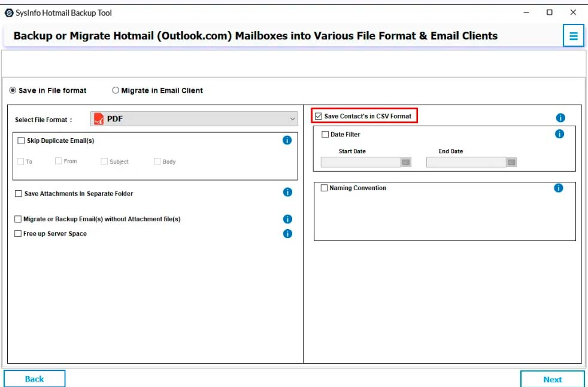
Task: Enable the Date Filter checkbox
Action: coord(325,134)
